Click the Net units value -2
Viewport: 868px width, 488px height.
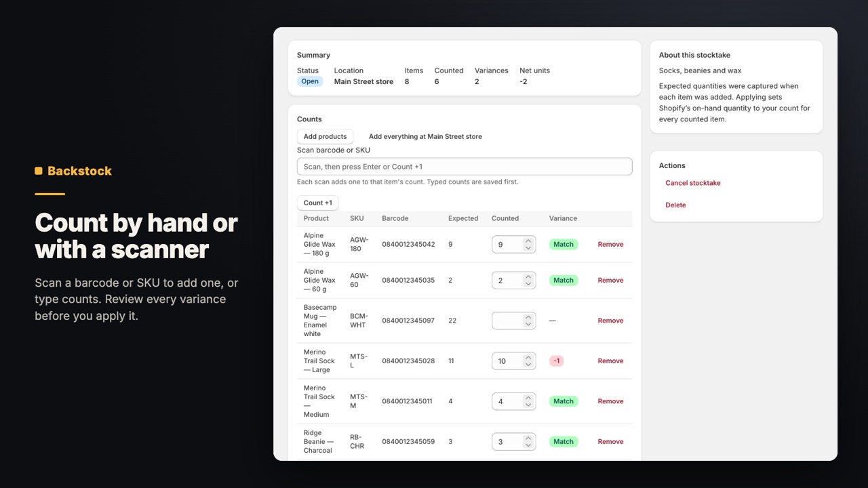524,82
